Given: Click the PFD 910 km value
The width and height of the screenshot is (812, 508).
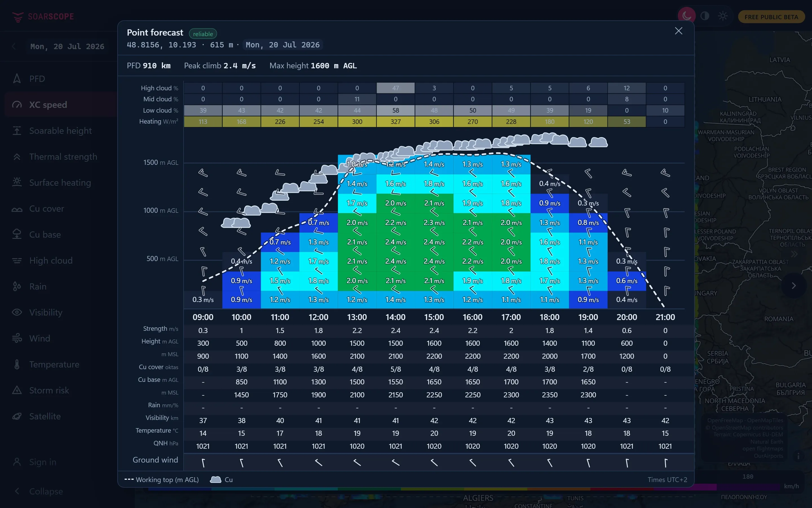Looking at the screenshot, I should pyautogui.click(x=157, y=66).
